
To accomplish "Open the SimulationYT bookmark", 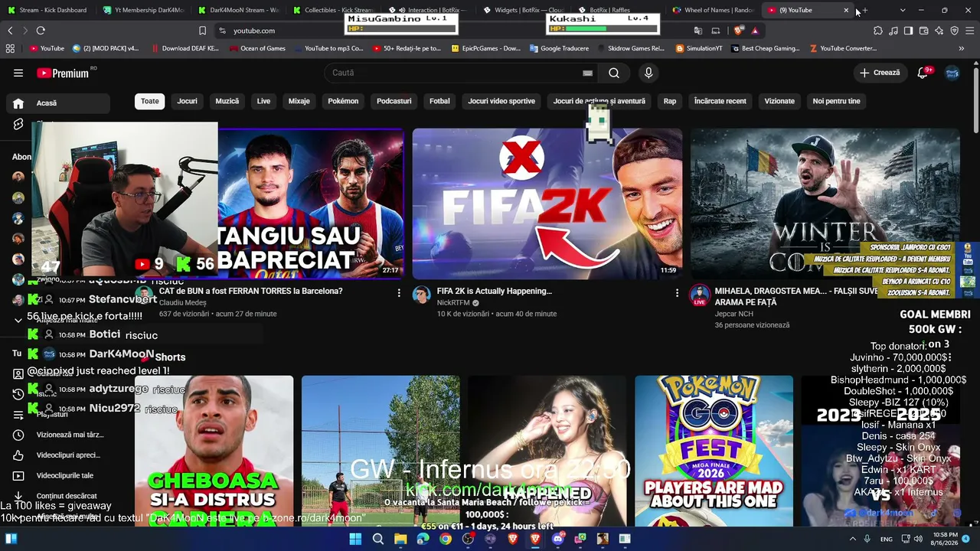I will coord(699,48).
